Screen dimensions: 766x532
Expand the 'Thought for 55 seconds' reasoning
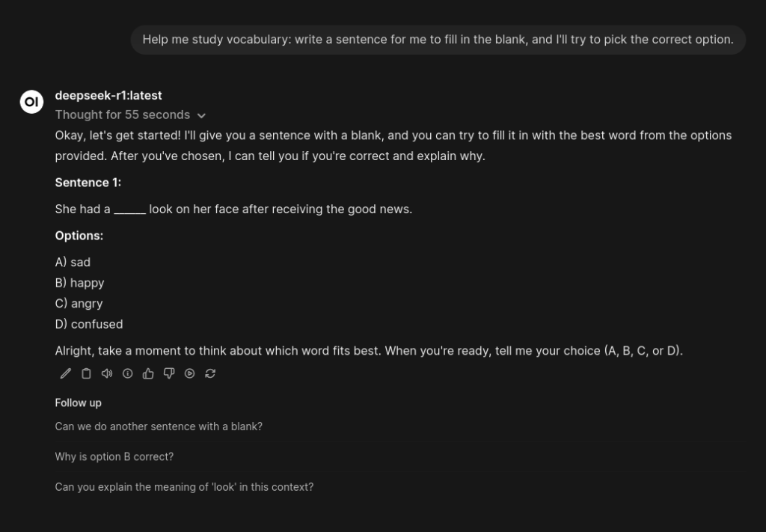[122, 114]
